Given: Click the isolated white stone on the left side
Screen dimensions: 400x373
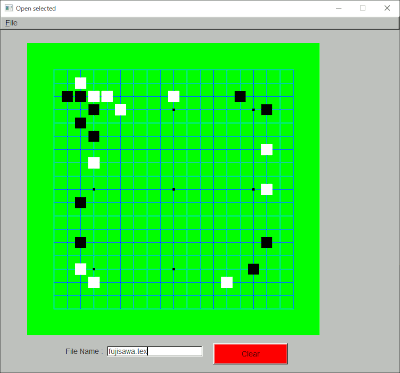Looking at the screenshot, I should (x=94, y=163).
